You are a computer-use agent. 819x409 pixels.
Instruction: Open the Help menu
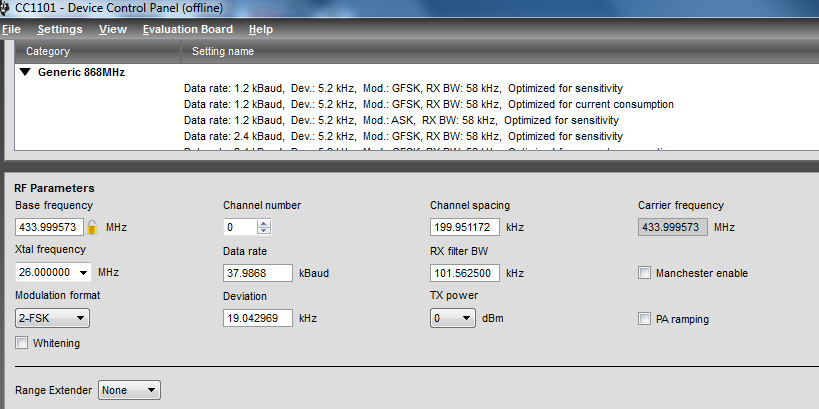coord(261,29)
